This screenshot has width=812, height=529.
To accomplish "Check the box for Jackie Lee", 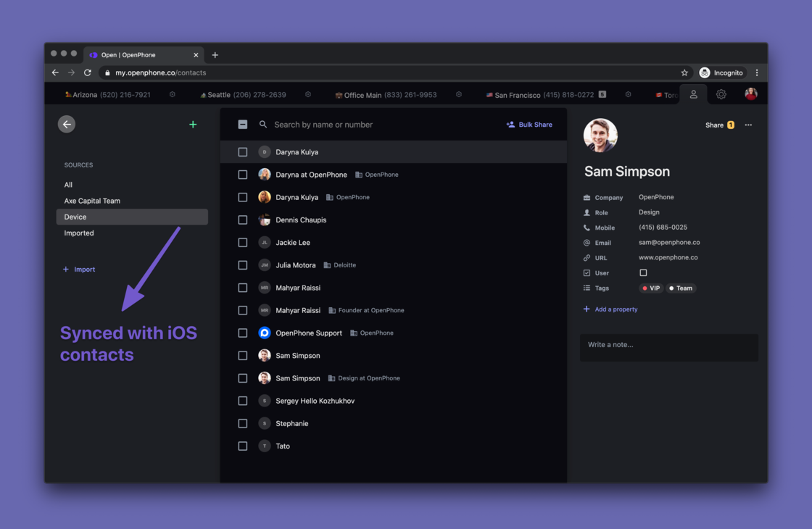I will click(242, 242).
